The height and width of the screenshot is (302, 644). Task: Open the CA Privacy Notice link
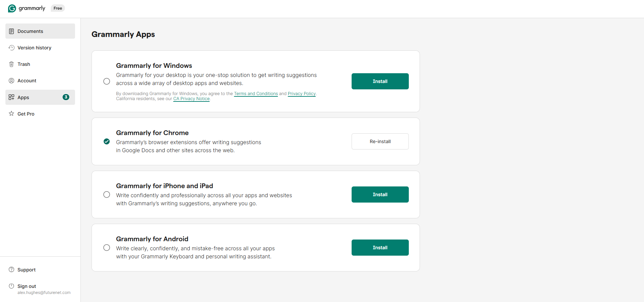(x=191, y=98)
